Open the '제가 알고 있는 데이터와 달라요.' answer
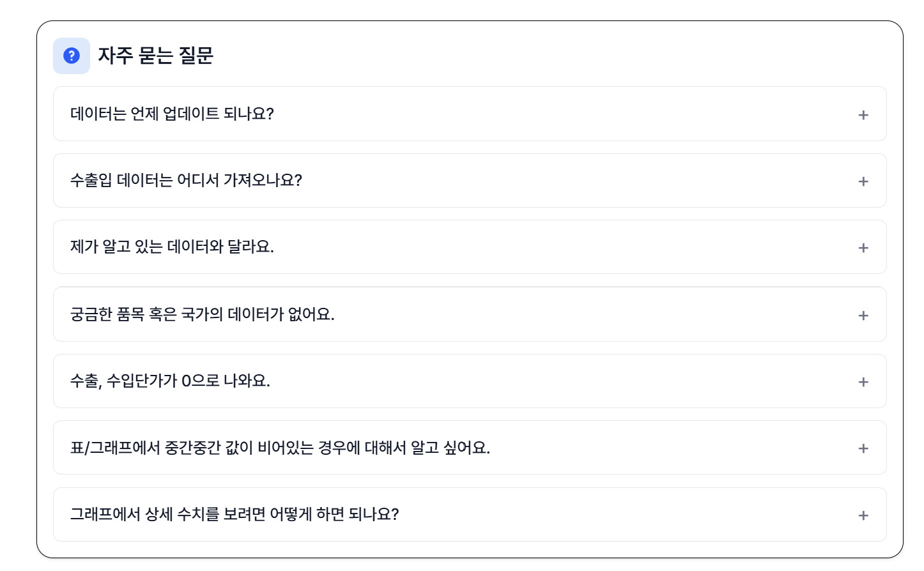This screenshot has width=924, height=571. pyautogui.click(x=173, y=247)
